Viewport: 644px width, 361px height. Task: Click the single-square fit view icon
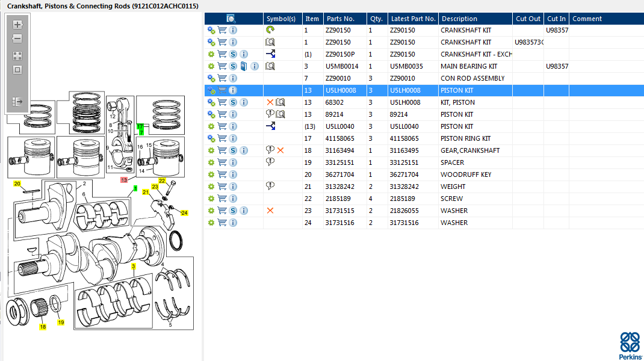[17, 70]
